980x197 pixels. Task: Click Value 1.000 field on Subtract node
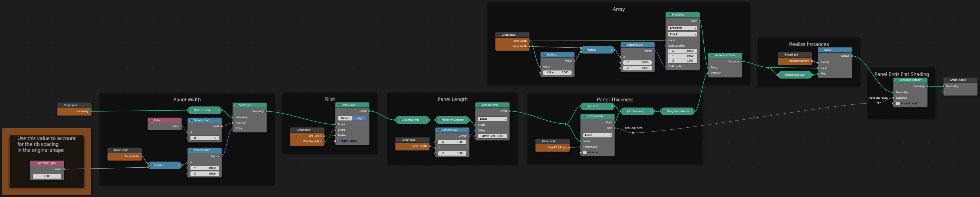(557, 72)
